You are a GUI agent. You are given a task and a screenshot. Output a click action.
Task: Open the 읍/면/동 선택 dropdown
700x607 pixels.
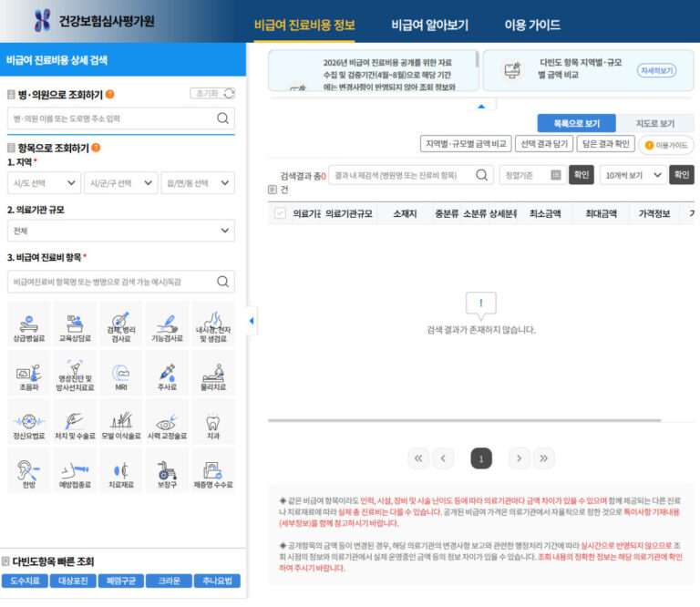(x=198, y=183)
